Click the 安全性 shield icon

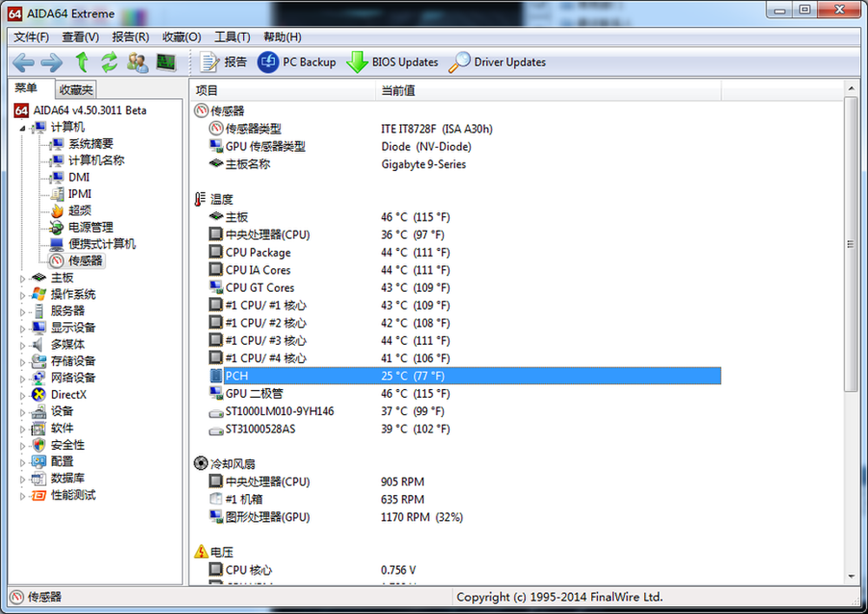click(x=39, y=446)
